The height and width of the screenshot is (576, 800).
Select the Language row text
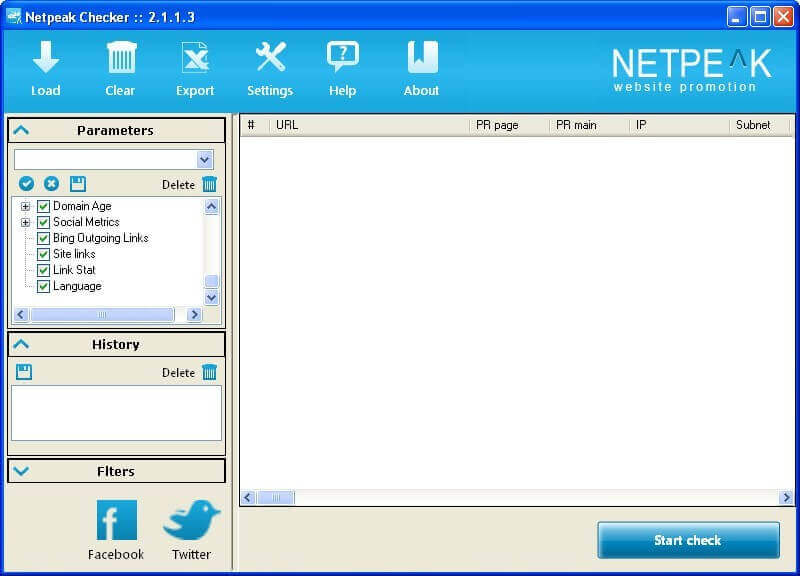pyautogui.click(x=77, y=286)
